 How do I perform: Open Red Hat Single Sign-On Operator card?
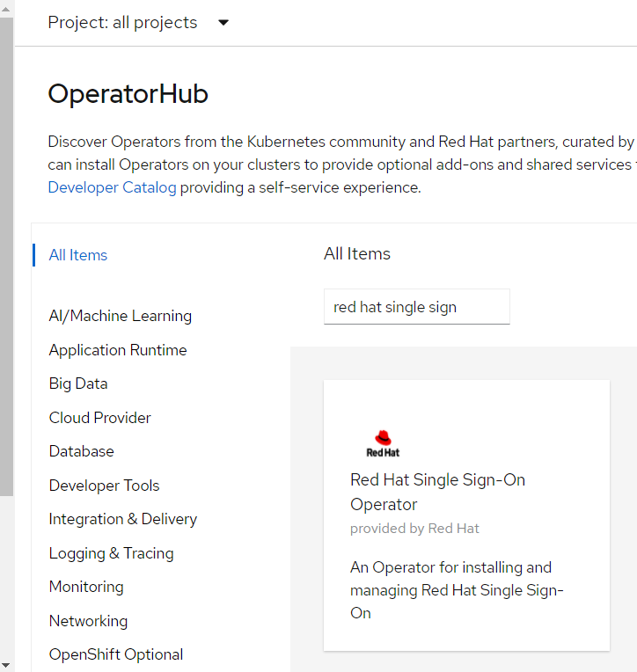(x=466, y=515)
